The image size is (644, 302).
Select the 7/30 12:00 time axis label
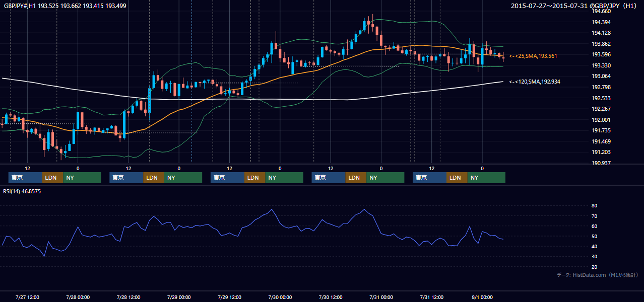(x=331, y=297)
